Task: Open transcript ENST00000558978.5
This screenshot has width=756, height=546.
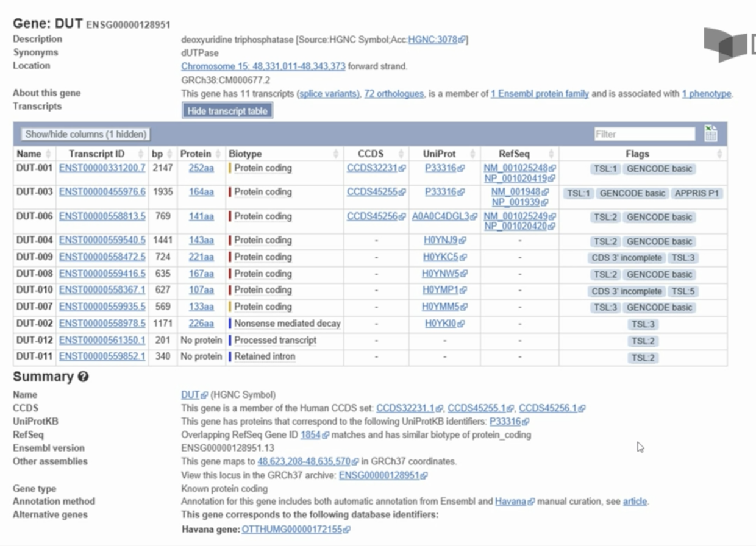Action: point(102,324)
